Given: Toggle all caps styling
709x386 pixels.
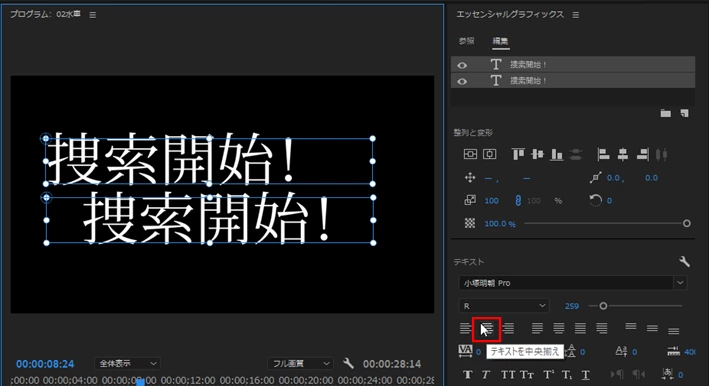Looking at the screenshot, I should tap(508, 375).
